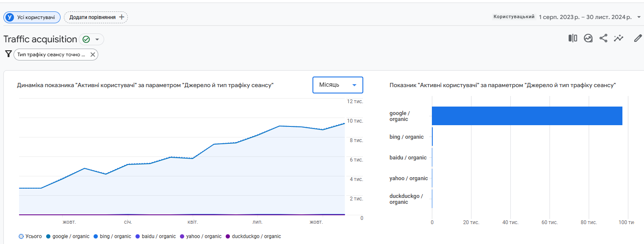
Task: Toggle bing / organic legend series
Action: tap(112, 236)
